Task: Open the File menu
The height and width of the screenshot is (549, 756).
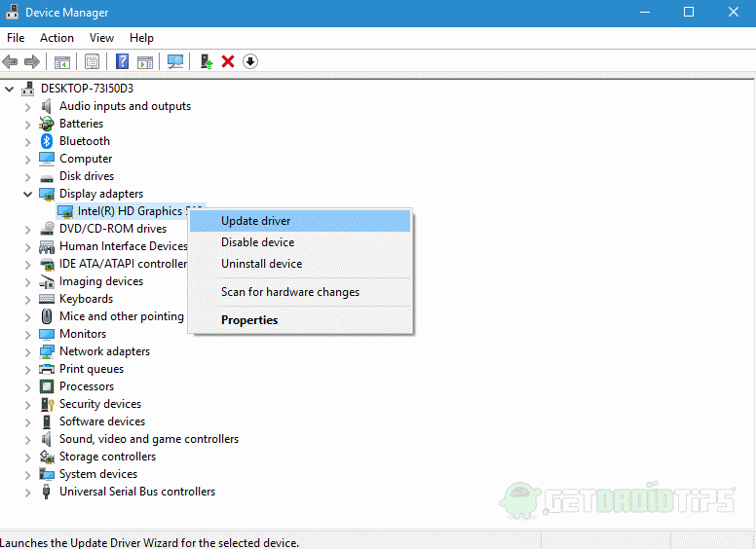Action: tap(16, 38)
